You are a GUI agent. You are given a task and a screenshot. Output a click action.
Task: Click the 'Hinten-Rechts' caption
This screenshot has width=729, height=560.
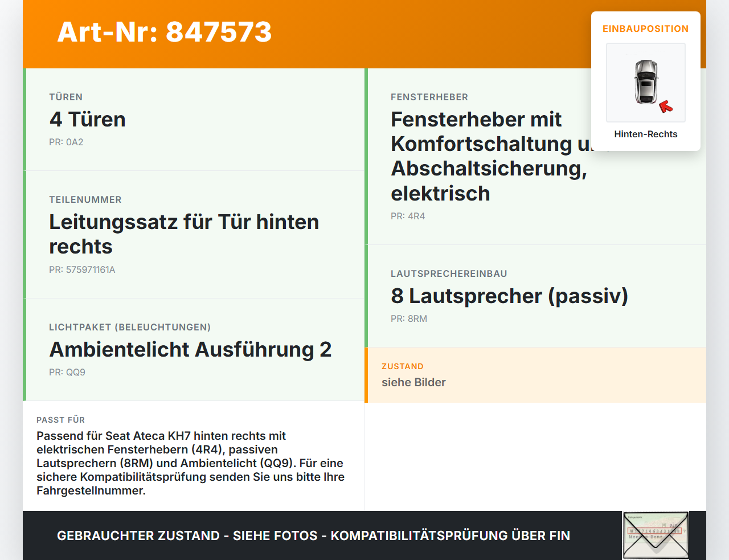click(x=646, y=134)
